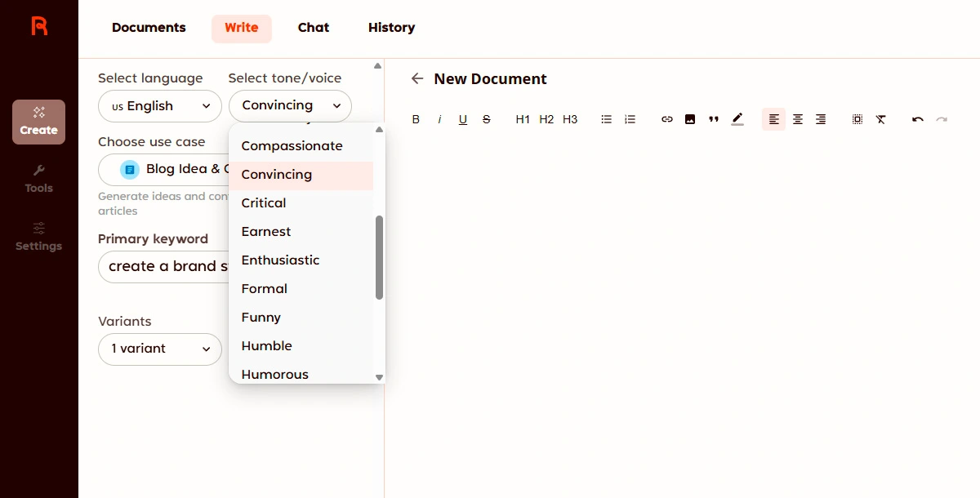Redo the last edit
This screenshot has width=980, height=498.
pyautogui.click(x=942, y=119)
